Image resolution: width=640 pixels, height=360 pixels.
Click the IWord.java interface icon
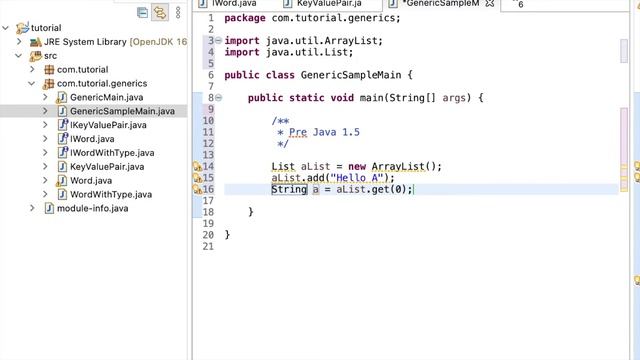[x=62, y=138]
